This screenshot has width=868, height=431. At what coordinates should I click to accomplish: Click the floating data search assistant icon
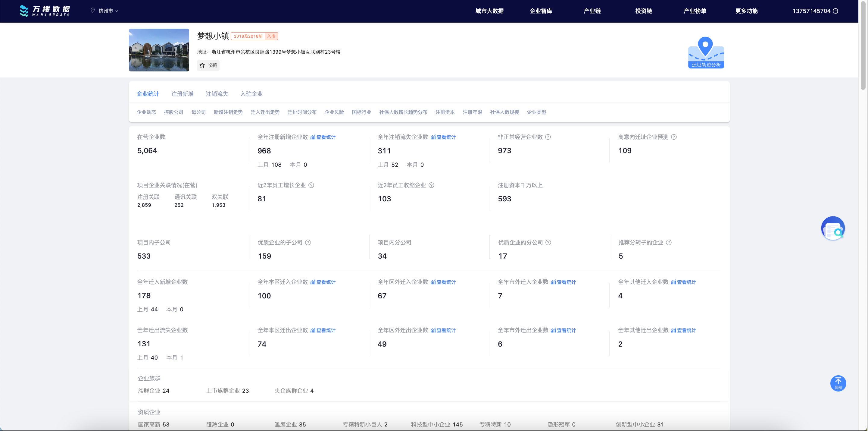click(x=833, y=228)
